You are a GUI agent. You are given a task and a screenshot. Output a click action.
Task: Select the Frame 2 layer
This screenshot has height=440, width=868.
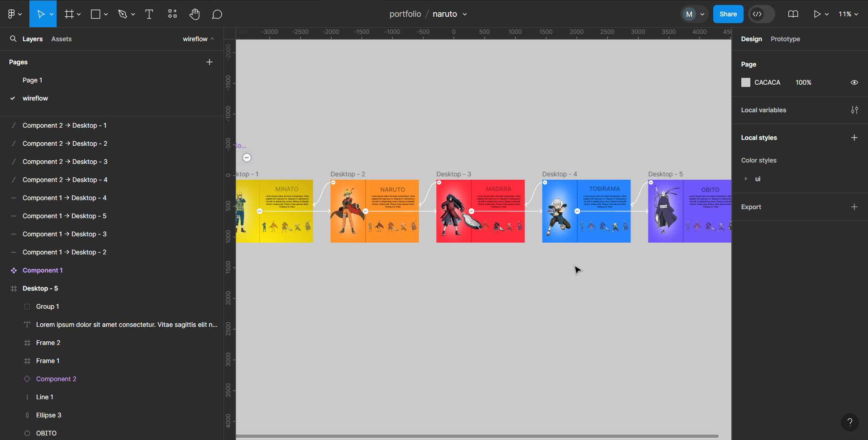click(48, 343)
